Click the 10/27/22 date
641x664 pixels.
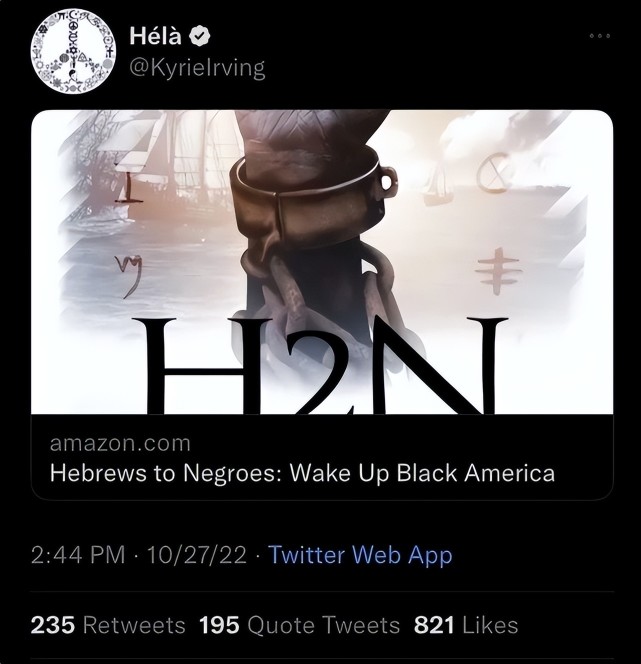(196, 555)
